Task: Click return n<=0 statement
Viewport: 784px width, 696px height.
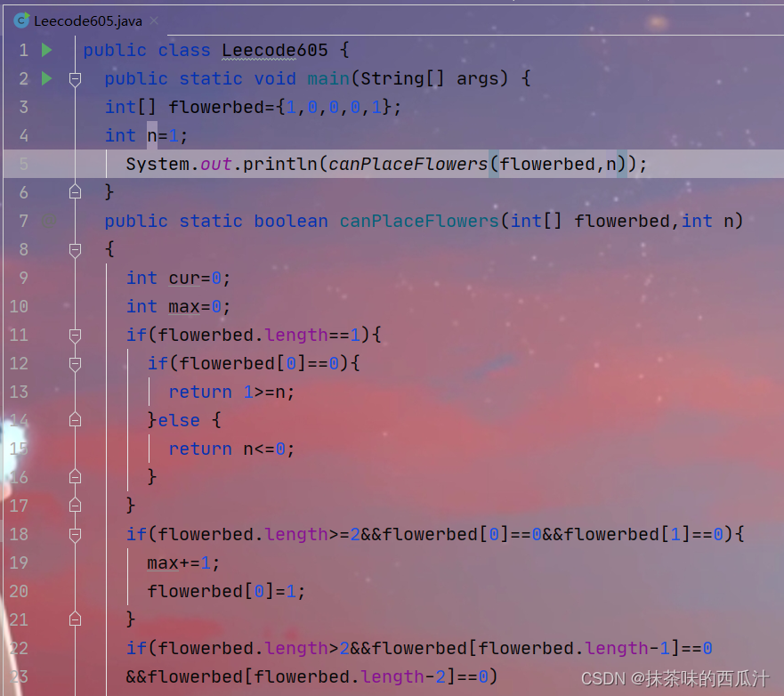Action: point(231,449)
